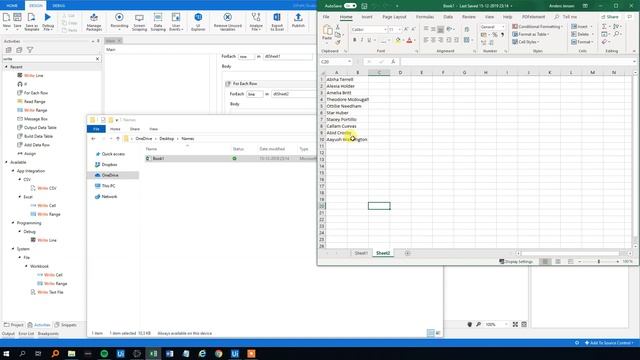Click the Excel Share button
This screenshot has width=640, height=360.
click(x=610, y=17)
